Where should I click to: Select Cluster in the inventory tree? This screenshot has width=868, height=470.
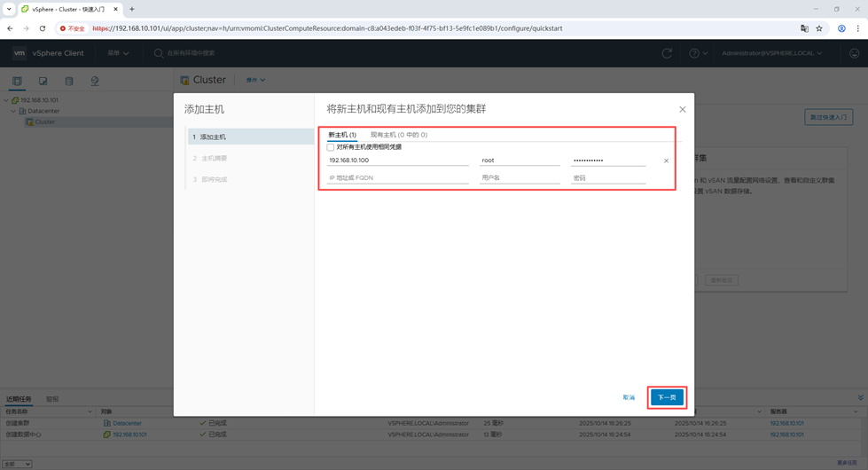pos(44,121)
